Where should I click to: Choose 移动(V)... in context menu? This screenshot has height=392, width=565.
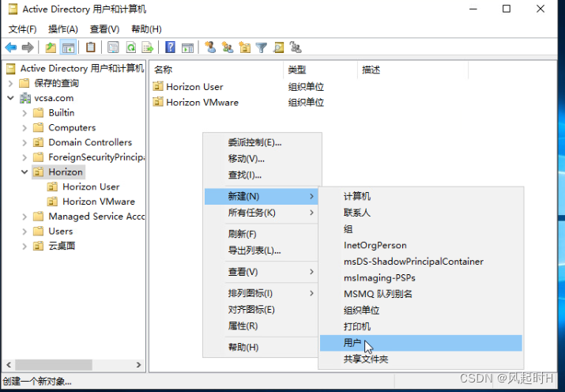(262, 159)
